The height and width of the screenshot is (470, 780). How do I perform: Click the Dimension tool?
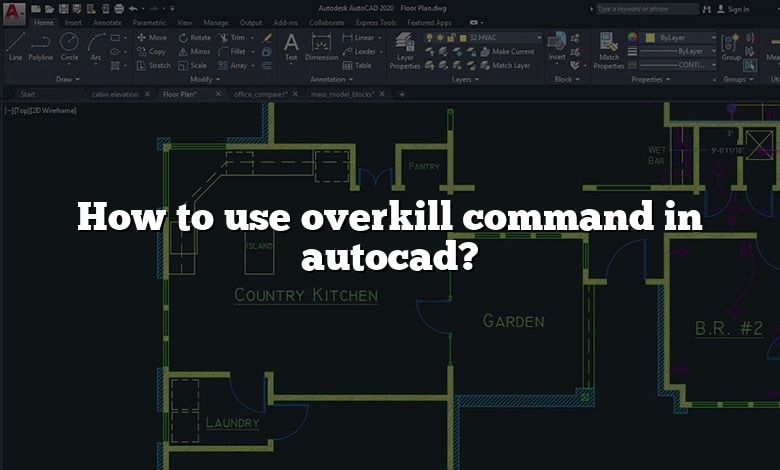321,46
